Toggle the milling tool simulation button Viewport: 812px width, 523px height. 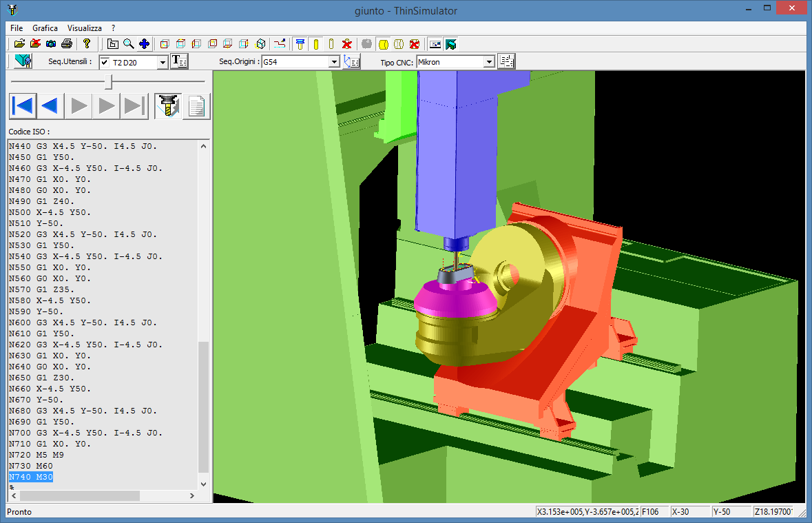tap(168, 106)
